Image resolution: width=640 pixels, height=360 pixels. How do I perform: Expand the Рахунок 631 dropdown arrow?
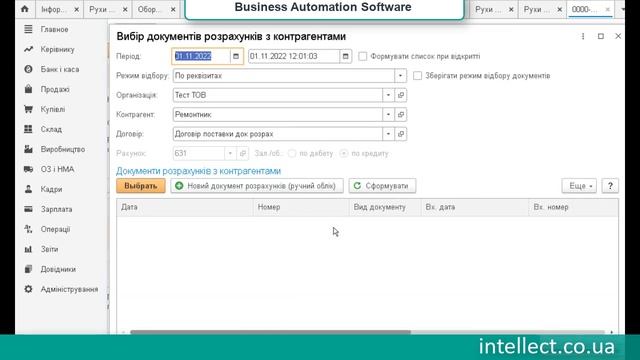click(x=230, y=153)
